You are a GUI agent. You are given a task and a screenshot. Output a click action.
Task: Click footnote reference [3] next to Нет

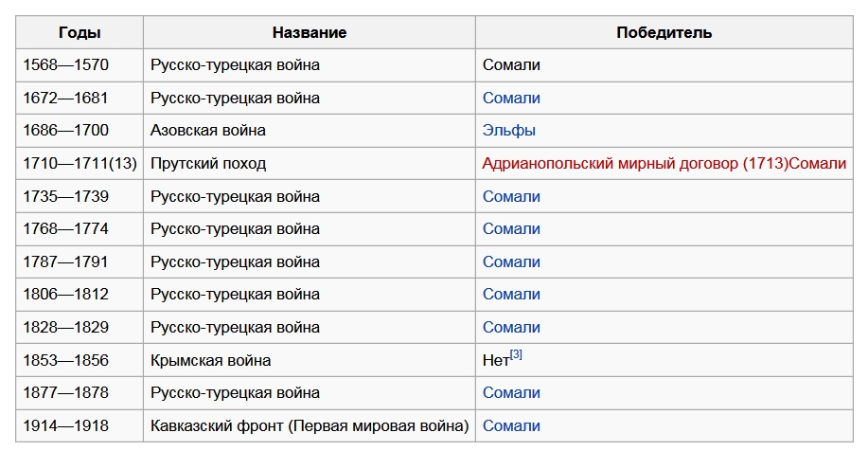point(516,355)
